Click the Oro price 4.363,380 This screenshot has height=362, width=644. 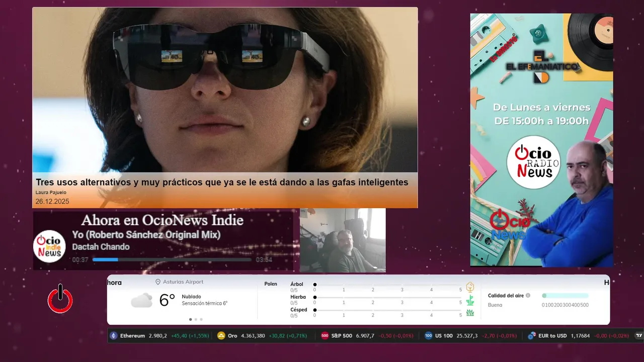click(253, 336)
